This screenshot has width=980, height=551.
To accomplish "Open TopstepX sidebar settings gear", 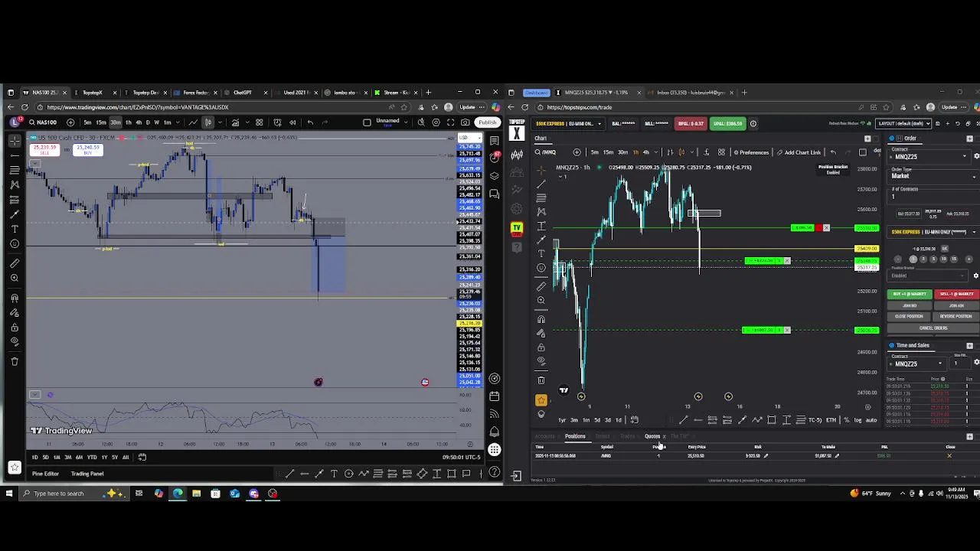I will (517, 209).
